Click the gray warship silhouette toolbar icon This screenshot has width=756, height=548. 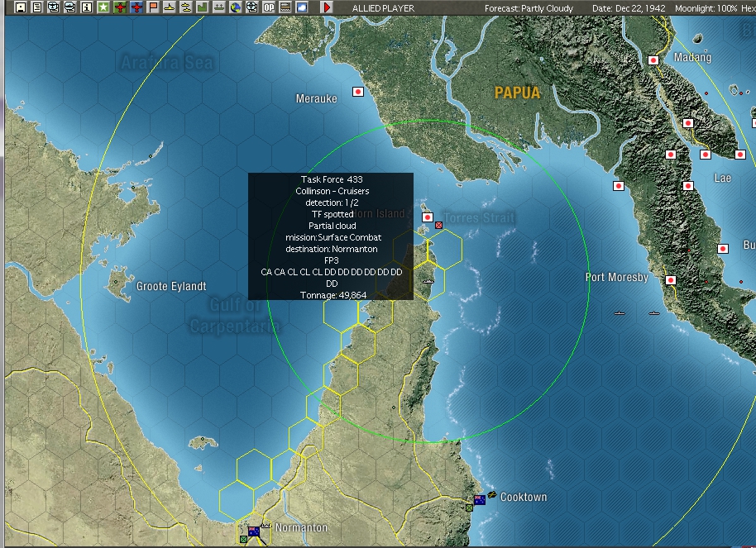(x=219, y=7)
